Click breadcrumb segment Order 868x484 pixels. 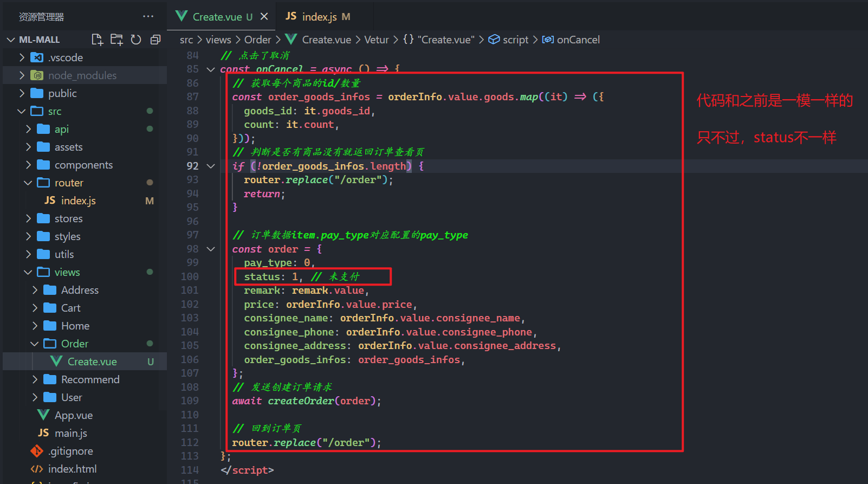pos(257,40)
